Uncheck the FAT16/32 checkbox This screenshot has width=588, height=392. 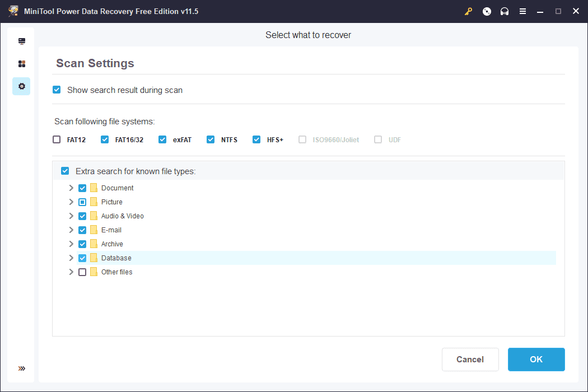pos(105,139)
